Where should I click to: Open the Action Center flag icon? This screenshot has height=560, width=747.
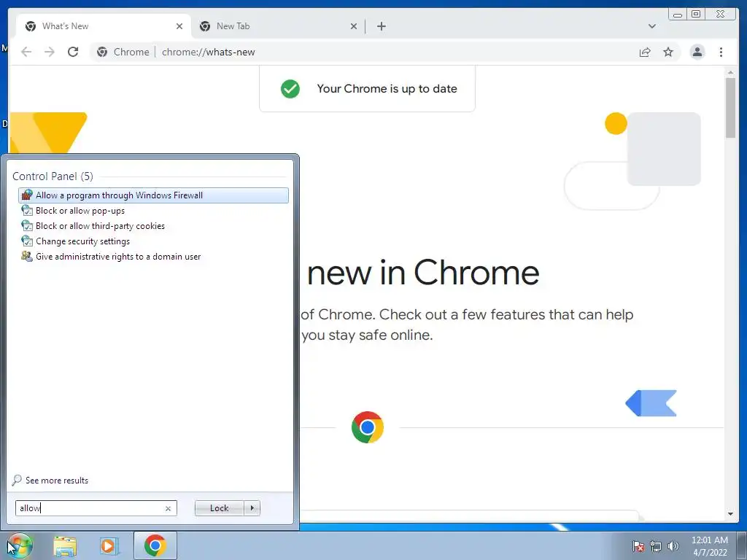pos(638,546)
